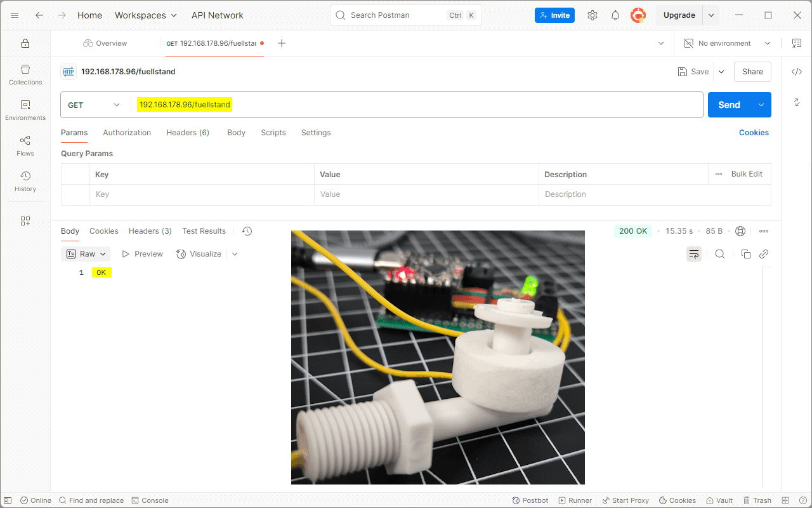Open the Environments sidebar panel
The image size is (812, 508).
coord(25,110)
